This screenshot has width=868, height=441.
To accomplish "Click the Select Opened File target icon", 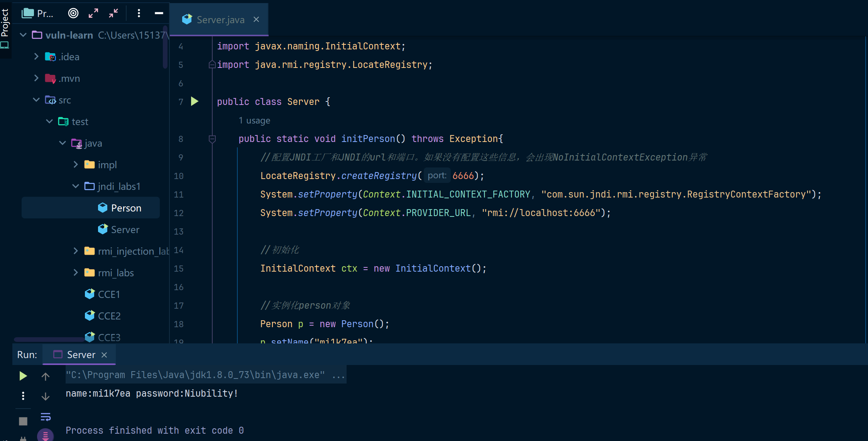I will (73, 14).
